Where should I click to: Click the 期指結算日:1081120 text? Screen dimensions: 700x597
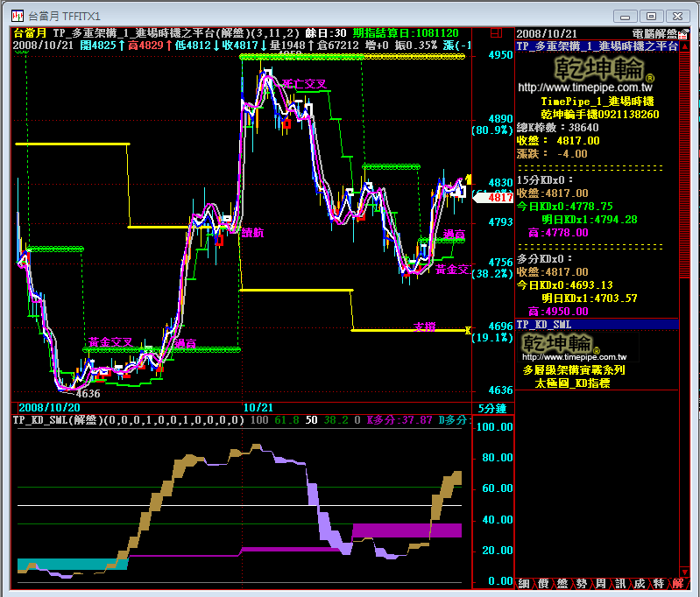tap(406, 33)
